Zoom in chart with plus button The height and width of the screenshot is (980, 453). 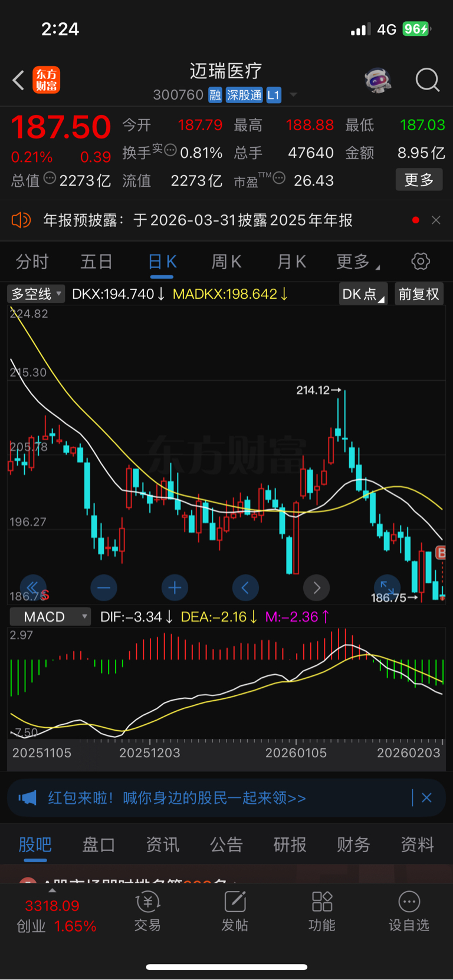pyautogui.click(x=175, y=588)
